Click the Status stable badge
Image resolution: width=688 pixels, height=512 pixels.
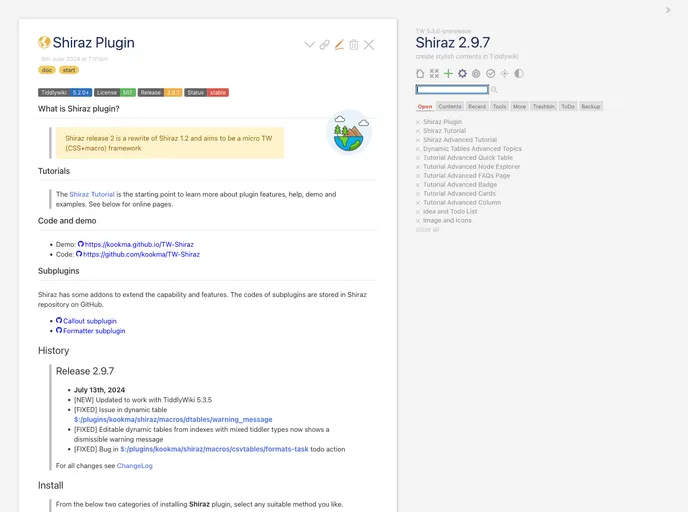pyautogui.click(x=207, y=93)
